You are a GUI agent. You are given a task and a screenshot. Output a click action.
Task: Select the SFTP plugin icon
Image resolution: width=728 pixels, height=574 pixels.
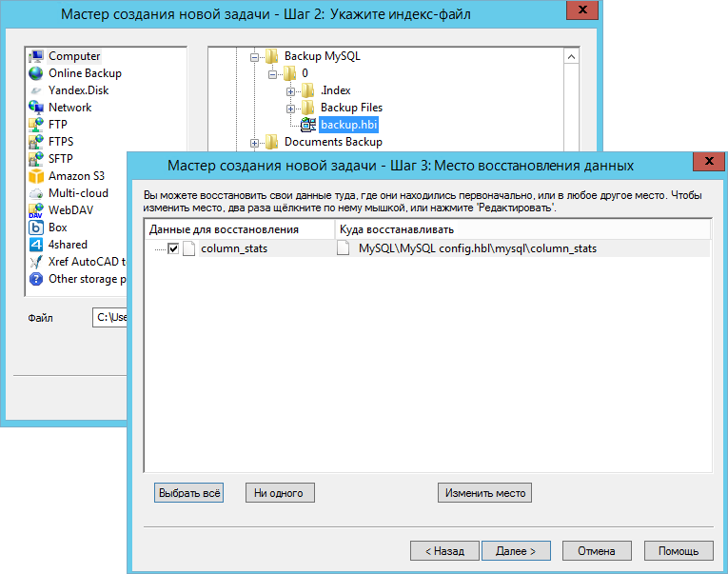tap(36, 159)
